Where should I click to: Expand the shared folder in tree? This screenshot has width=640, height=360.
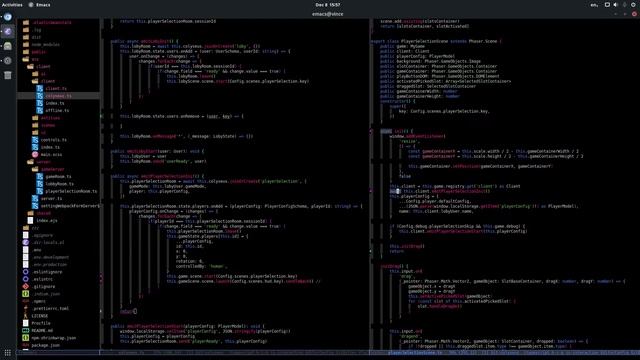39,213
